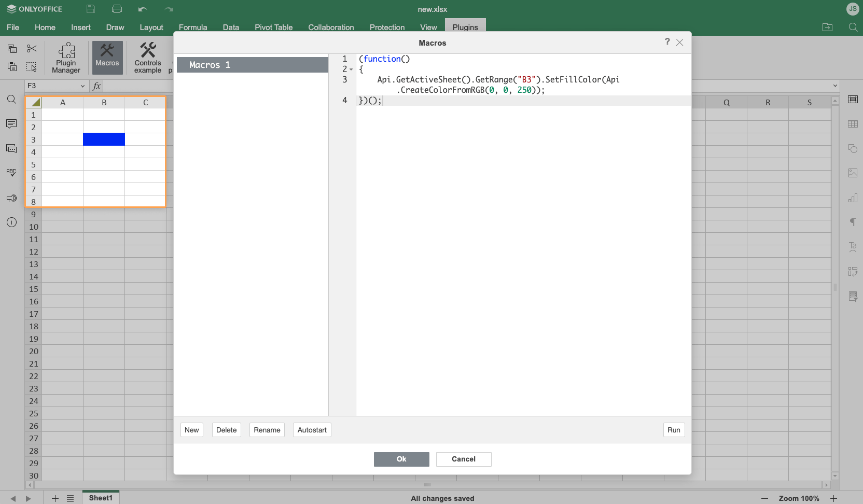Click the Cut scissors icon

coord(32,49)
